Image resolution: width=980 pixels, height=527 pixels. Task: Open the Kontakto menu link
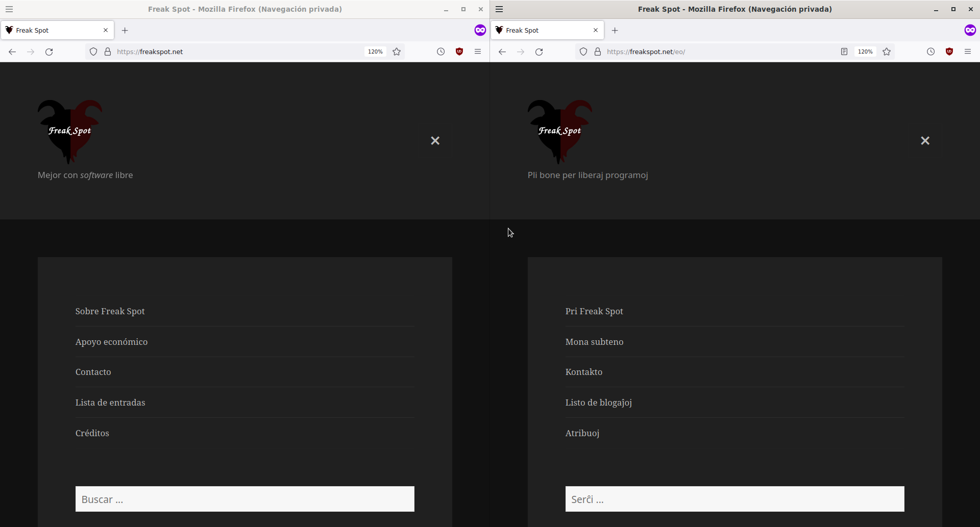pos(584,372)
